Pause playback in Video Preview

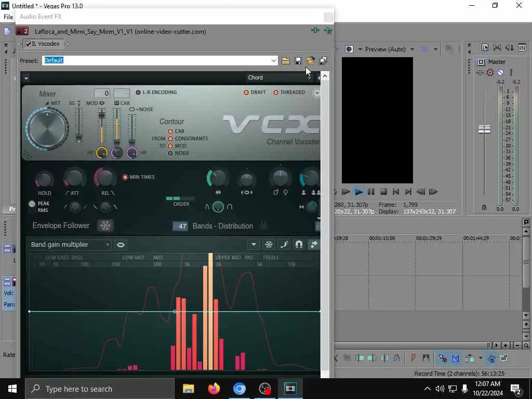[371, 192]
